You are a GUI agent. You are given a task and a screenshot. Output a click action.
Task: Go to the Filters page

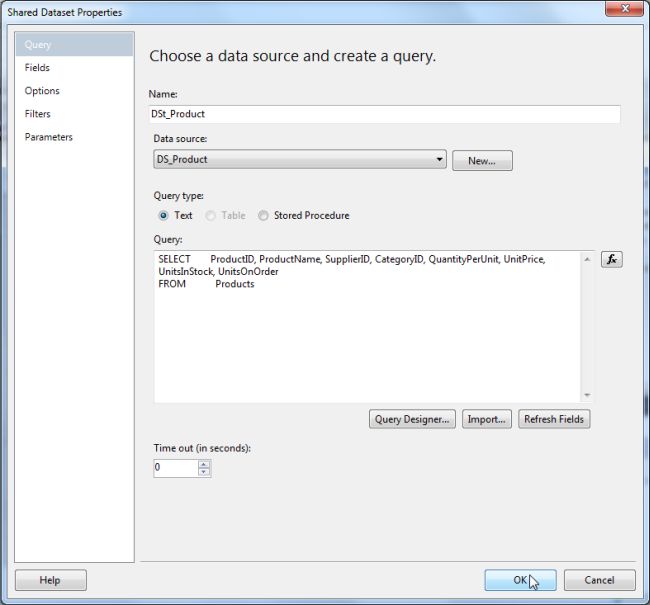75,114
